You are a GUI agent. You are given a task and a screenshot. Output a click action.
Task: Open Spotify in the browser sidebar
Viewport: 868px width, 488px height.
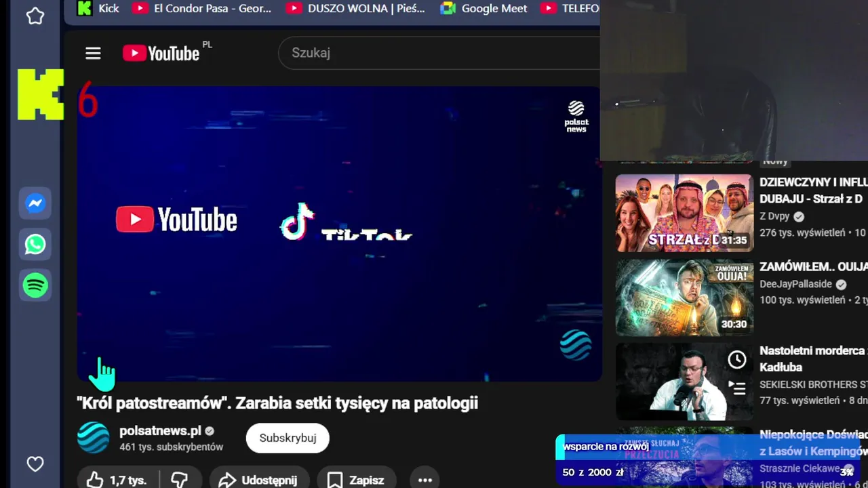pyautogui.click(x=35, y=285)
